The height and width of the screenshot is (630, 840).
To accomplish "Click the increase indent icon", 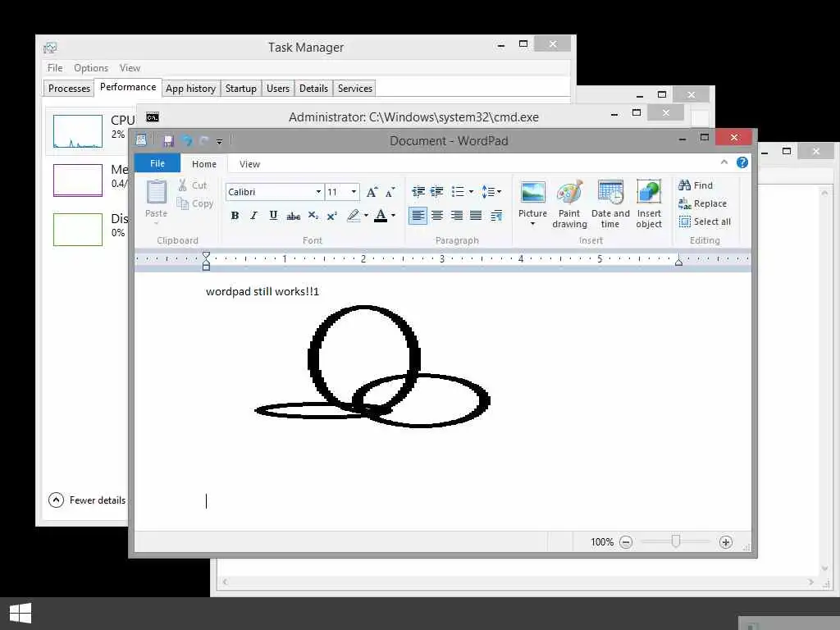I will [437, 192].
